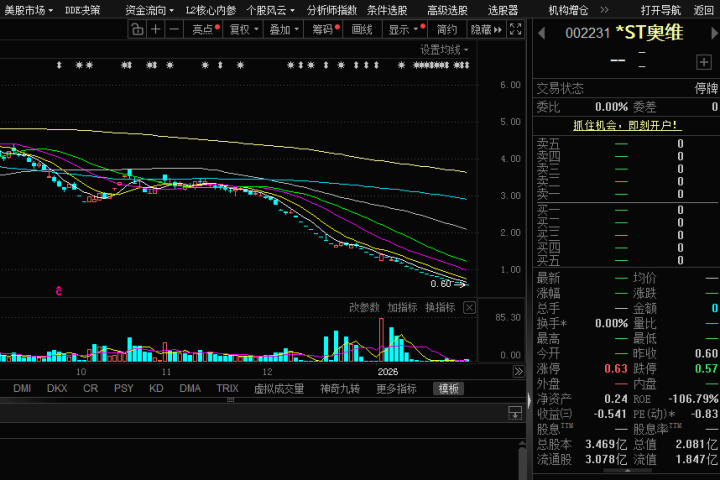Screen dimensions: 720x480
Task: Click the 改参数 button
Action: [364, 307]
